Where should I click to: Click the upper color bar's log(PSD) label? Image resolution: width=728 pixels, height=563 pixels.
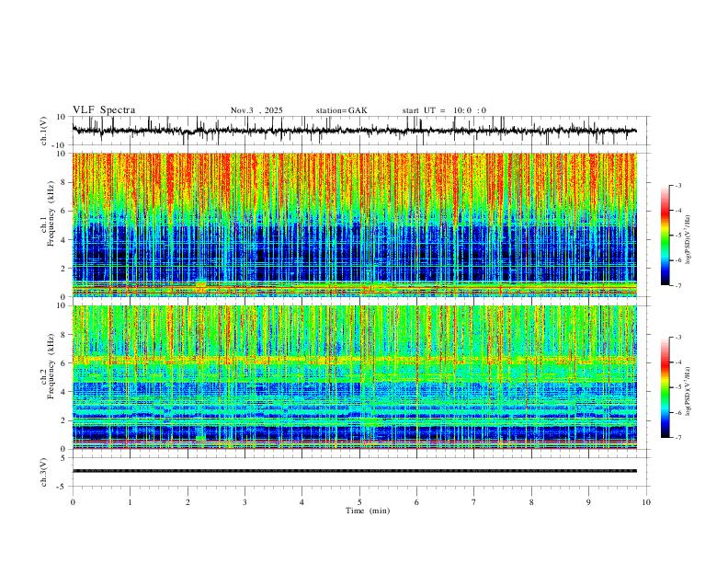pos(688,240)
